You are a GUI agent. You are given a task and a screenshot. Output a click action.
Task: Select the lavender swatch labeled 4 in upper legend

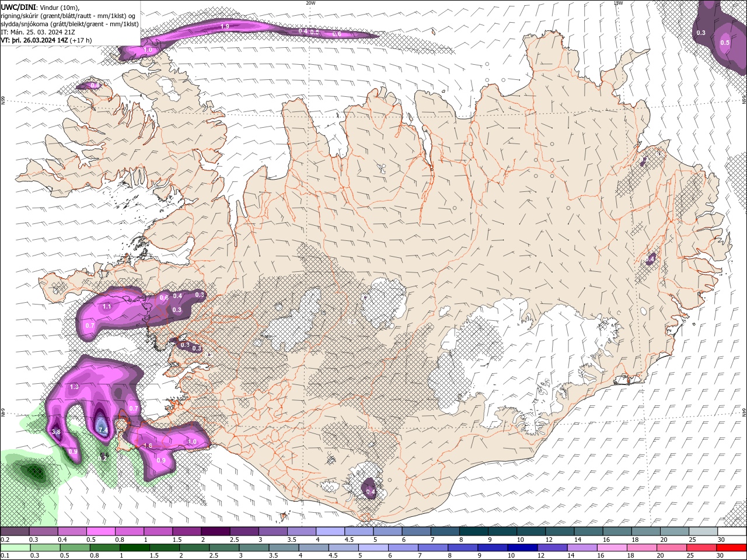coord(329,531)
